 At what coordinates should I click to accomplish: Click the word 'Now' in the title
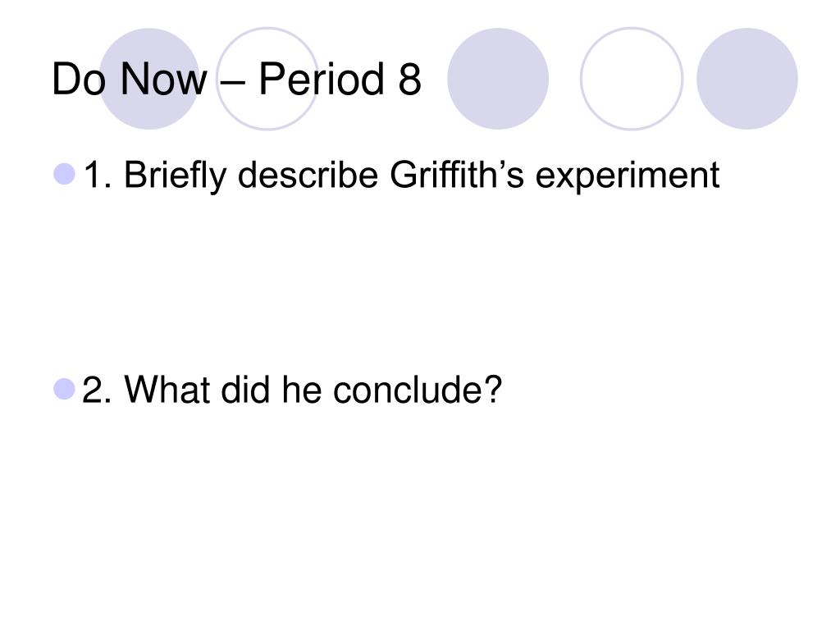(163, 80)
